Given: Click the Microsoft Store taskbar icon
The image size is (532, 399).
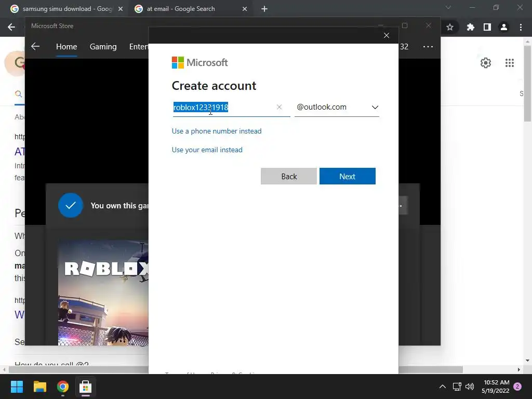Looking at the screenshot, I should (x=86, y=387).
